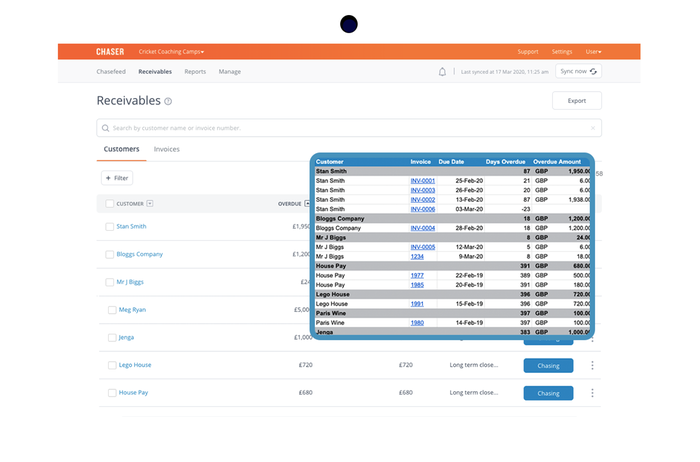Open invoice 1991 in the spreadsheet
Screen dimensions: 700x462
point(417,304)
